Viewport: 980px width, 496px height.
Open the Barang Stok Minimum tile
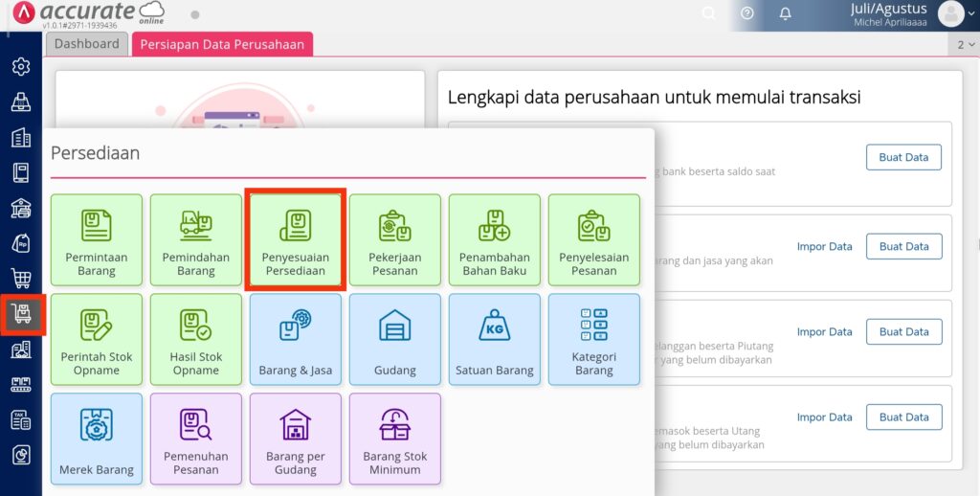click(395, 439)
